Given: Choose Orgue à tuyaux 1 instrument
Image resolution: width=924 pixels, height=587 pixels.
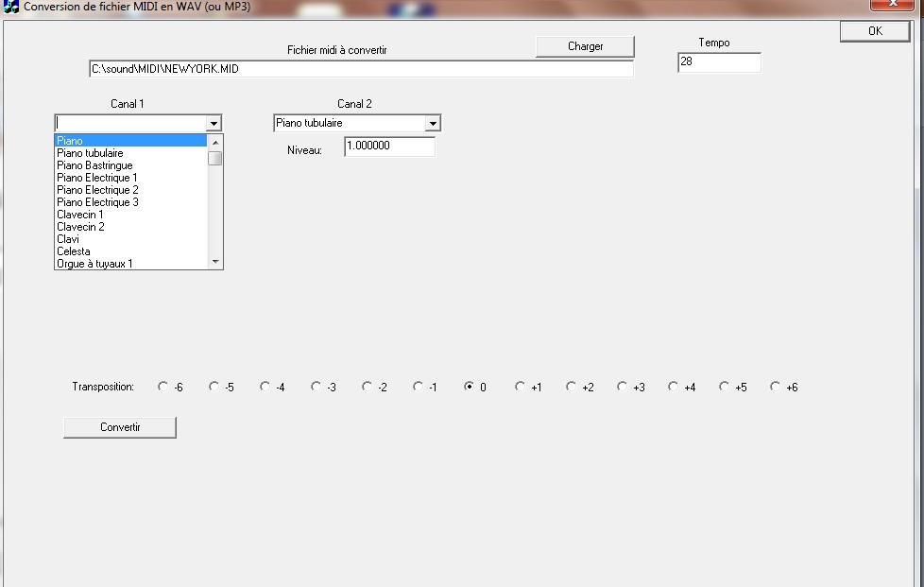Looking at the screenshot, I should (130, 264).
